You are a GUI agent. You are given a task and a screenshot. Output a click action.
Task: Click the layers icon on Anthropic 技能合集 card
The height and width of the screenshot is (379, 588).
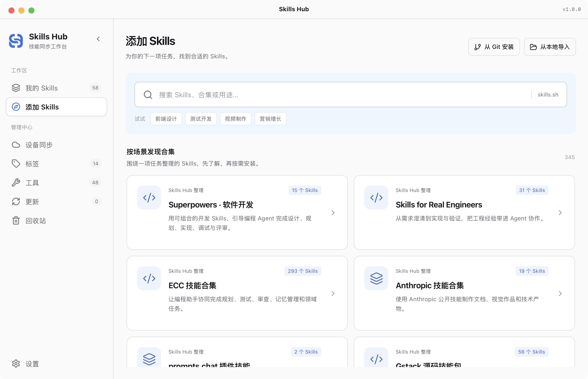(376, 278)
